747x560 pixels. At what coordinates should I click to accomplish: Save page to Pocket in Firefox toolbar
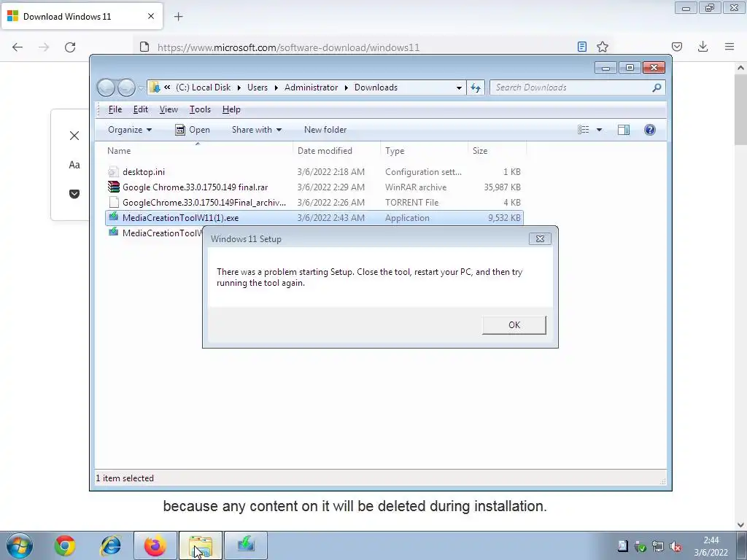[x=676, y=47]
